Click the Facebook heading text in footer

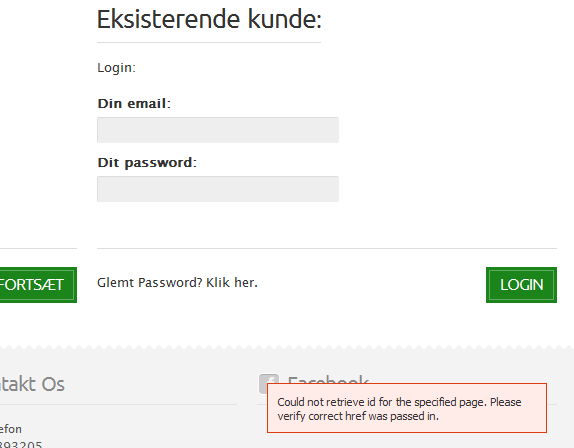click(x=328, y=379)
